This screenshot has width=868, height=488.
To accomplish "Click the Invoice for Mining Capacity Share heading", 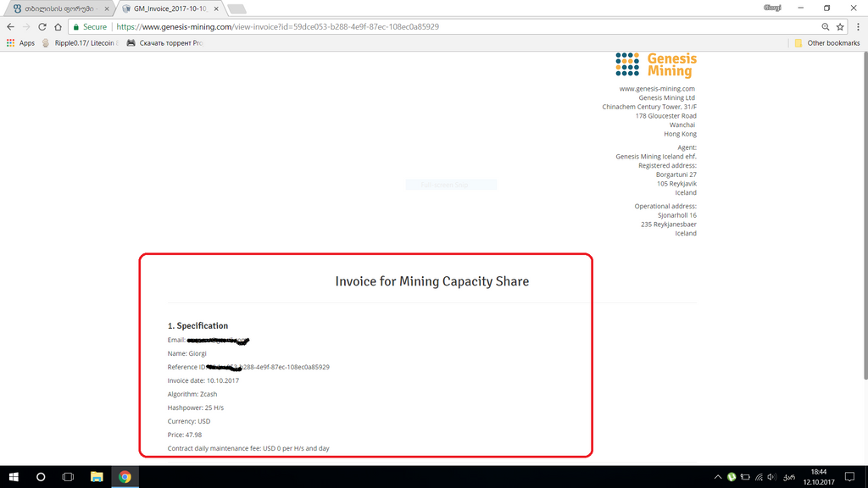I will [x=432, y=281].
